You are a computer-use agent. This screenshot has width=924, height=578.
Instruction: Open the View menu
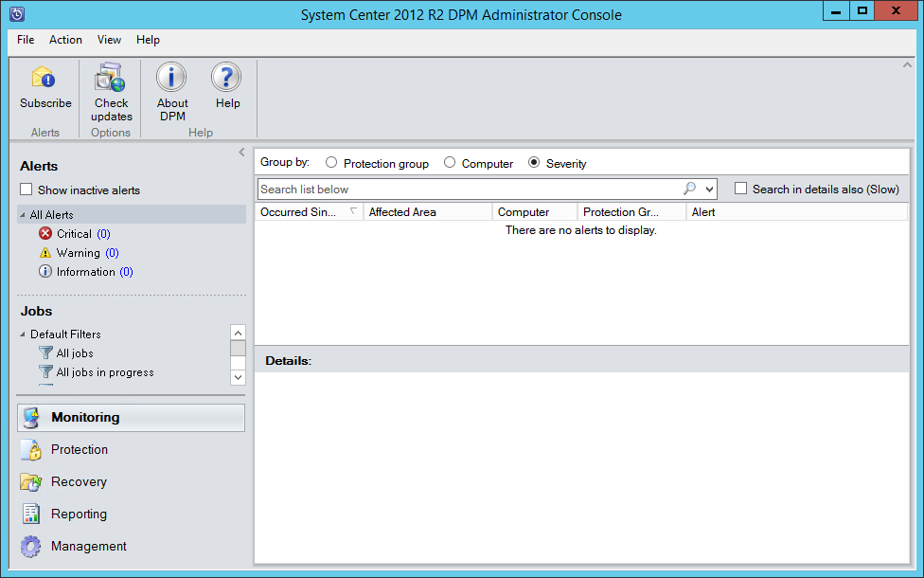(x=109, y=40)
